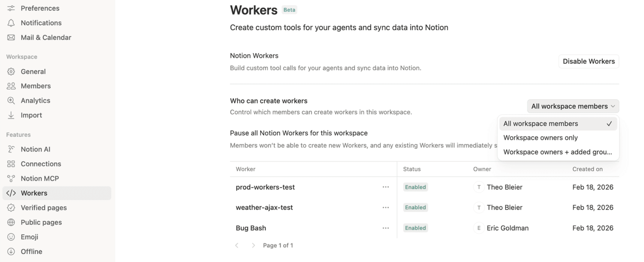Click the Eric Goldman owner name
The width and height of the screenshot is (644, 262).
click(x=507, y=228)
